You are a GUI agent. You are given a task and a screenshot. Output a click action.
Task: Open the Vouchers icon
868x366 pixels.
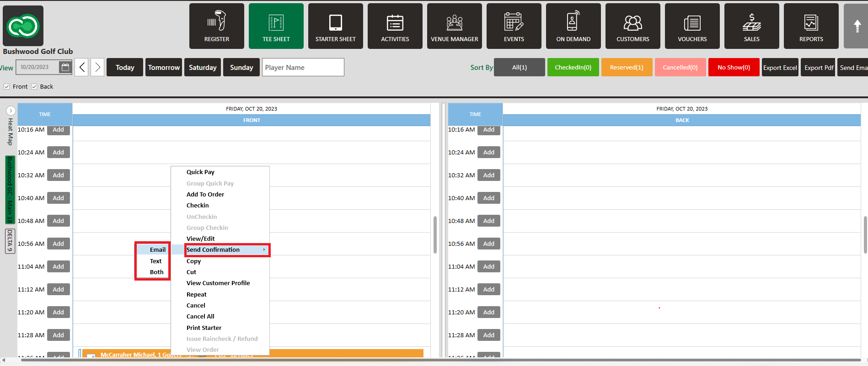[692, 22]
